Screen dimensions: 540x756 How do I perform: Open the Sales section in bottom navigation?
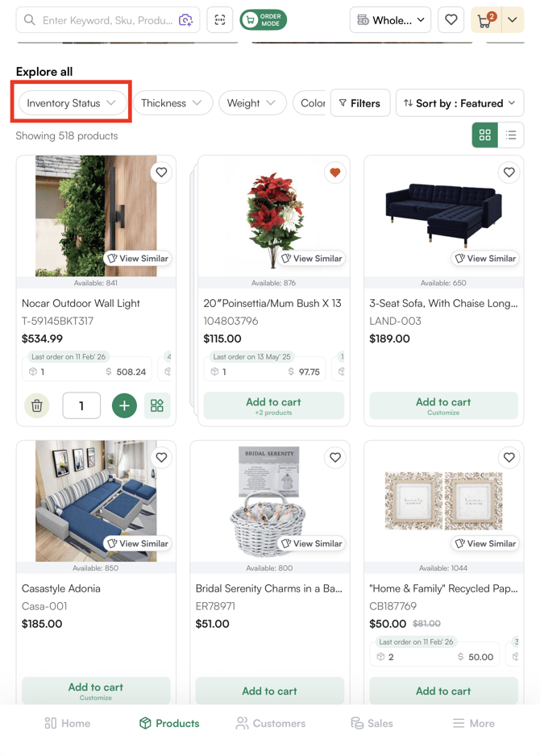click(372, 723)
